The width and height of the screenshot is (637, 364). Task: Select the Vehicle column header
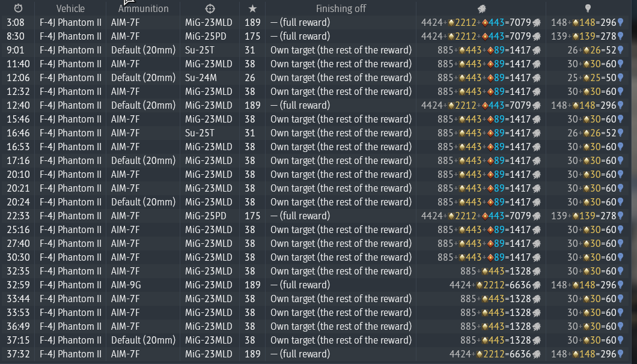click(70, 8)
